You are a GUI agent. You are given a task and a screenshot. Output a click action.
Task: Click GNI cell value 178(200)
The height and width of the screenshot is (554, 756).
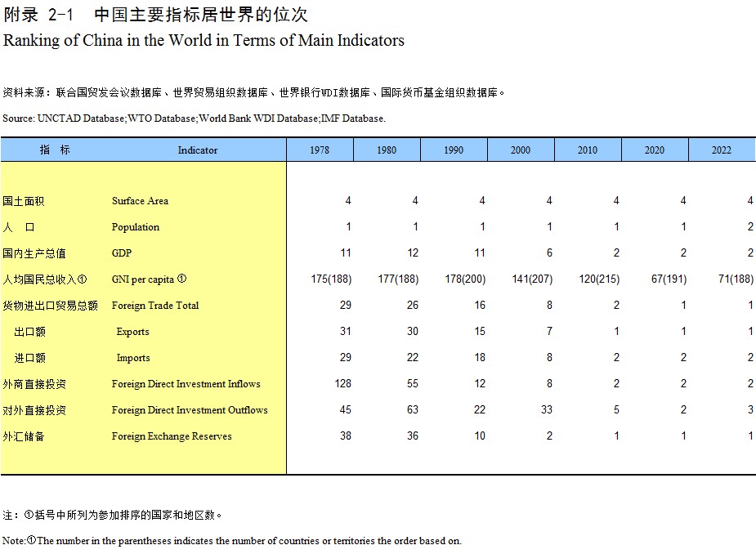(465, 279)
